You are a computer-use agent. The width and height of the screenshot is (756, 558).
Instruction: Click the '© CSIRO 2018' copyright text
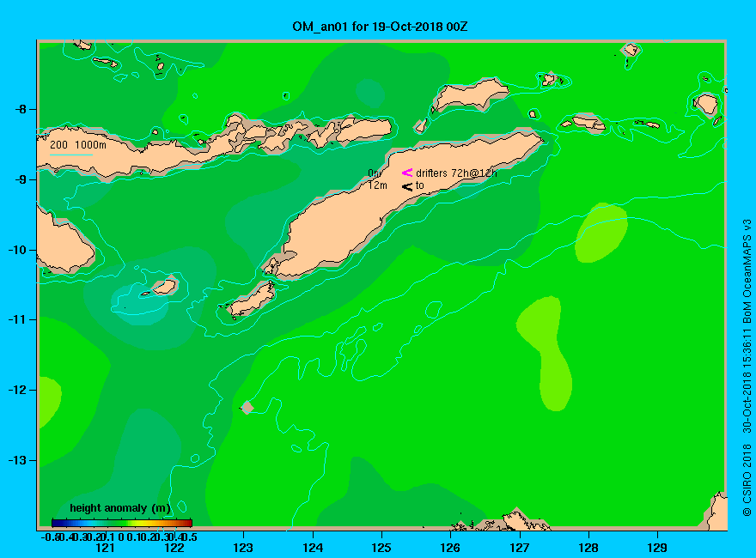(x=747, y=480)
